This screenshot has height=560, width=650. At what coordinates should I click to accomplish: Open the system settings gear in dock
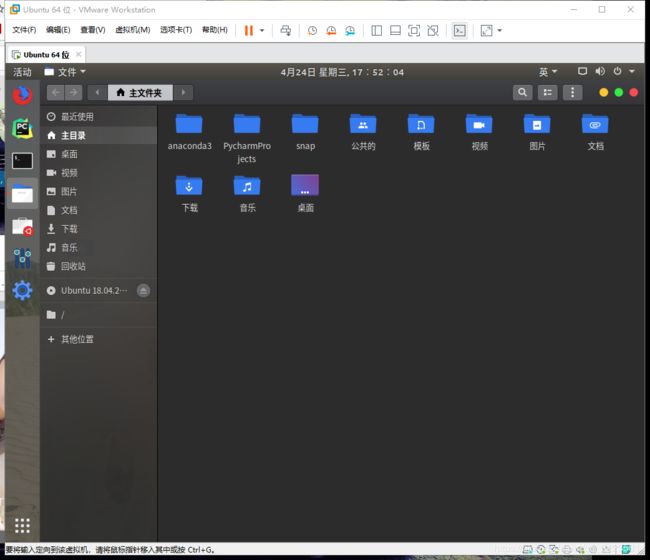pos(22,291)
